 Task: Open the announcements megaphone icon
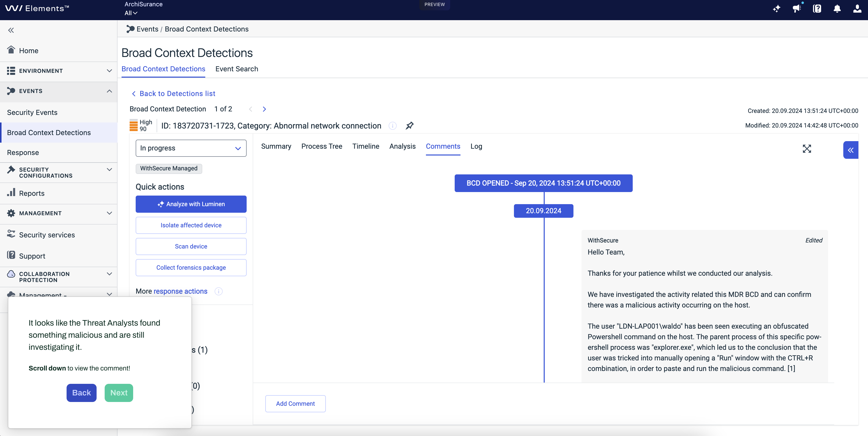(797, 9)
